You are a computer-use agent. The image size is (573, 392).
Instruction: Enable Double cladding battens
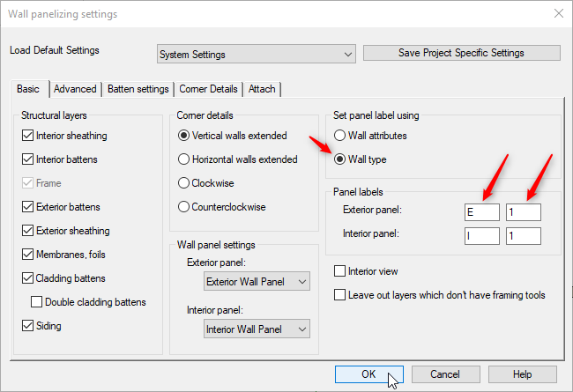pyautogui.click(x=37, y=302)
